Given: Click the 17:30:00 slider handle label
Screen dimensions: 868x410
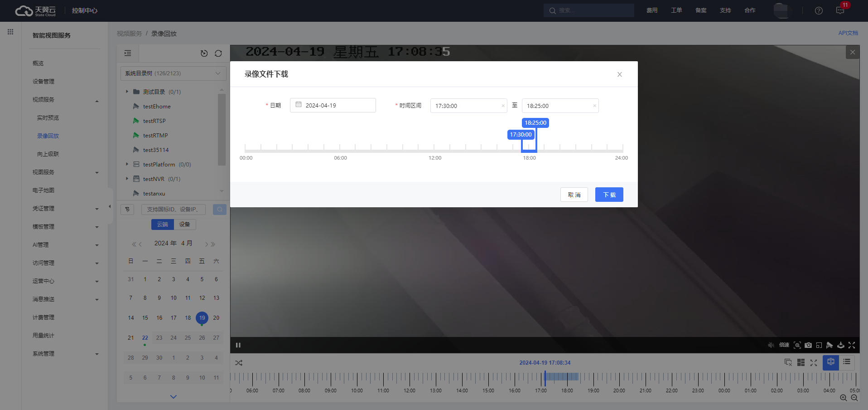Looking at the screenshot, I should pos(521,135).
